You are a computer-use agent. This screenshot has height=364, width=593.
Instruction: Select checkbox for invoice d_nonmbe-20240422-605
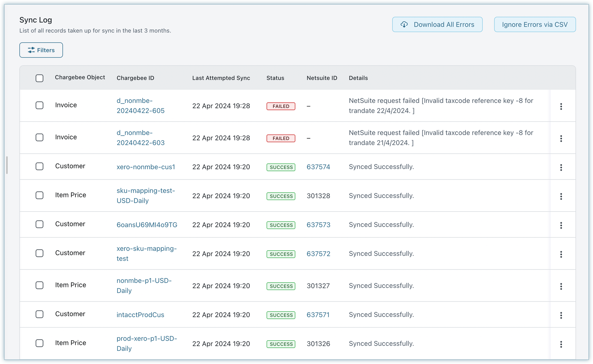coord(39,105)
